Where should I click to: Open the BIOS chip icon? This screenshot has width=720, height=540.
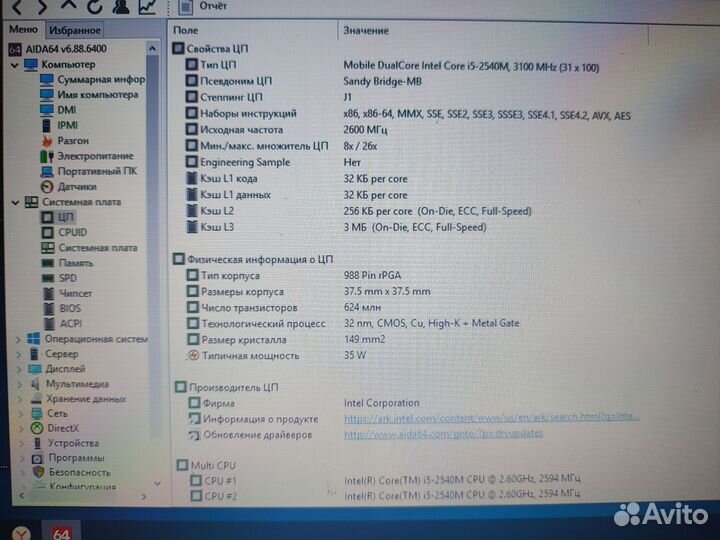click(x=49, y=309)
